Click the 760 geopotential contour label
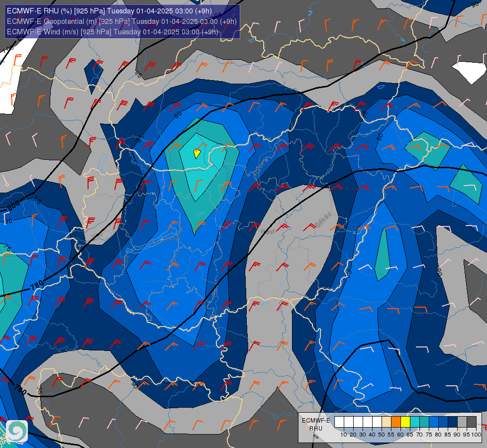The image size is (487, 448). [20, 389]
